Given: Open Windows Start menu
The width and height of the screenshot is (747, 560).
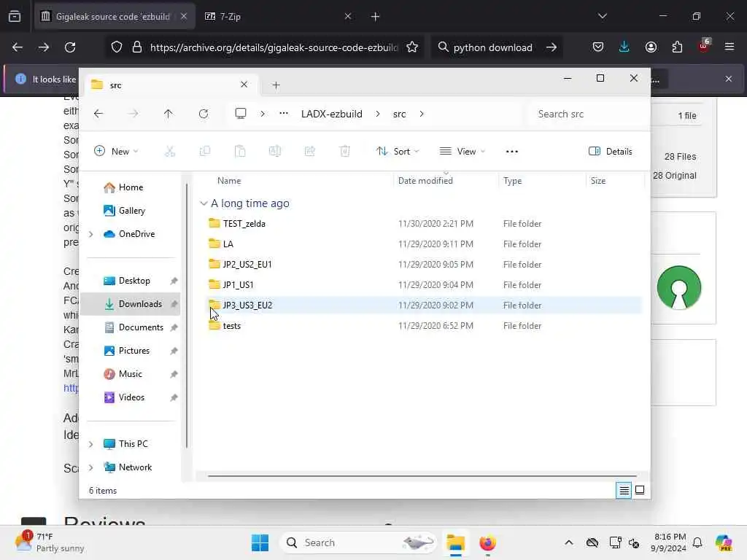Looking at the screenshot, I should click(260, 542).
